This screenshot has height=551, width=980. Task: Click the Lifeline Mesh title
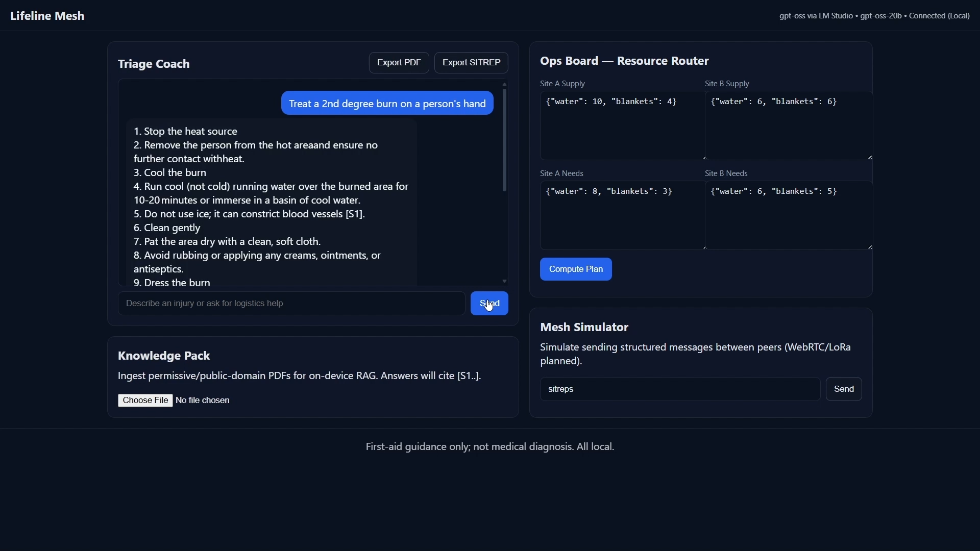coord(47,16)
